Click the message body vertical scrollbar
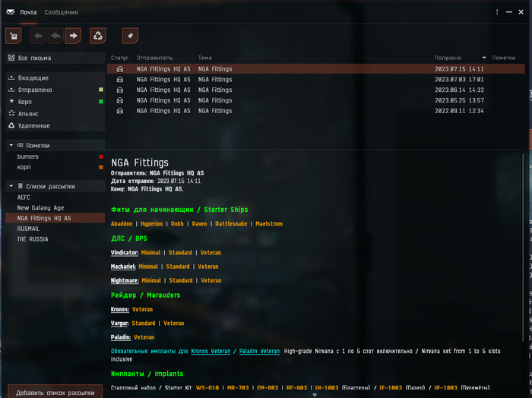532x398 pixels. click(524, 248)
